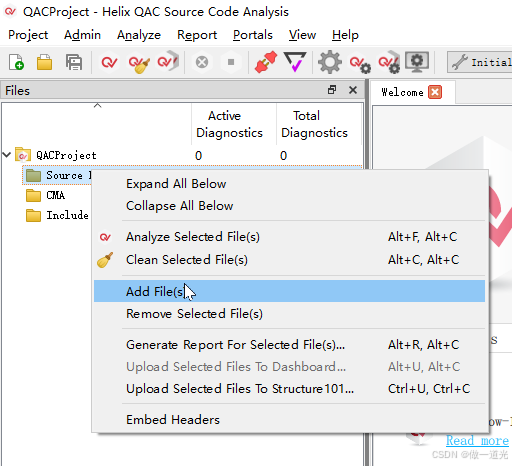This screenshot has height=466, width=512.
Task: Choose Add File(s) in context menu
Action: pyautogui.click(x=289, y=291)
